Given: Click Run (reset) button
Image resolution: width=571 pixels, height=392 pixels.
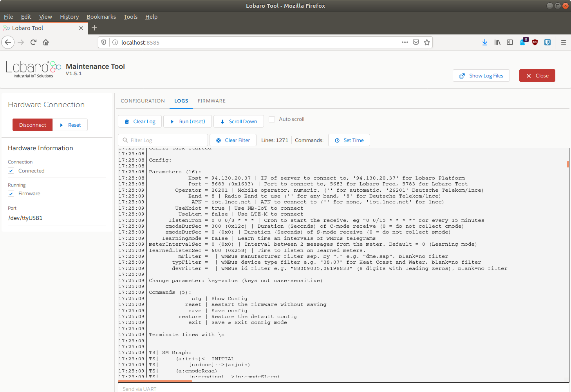Looking at the screenshot, I should pos(188,121).
